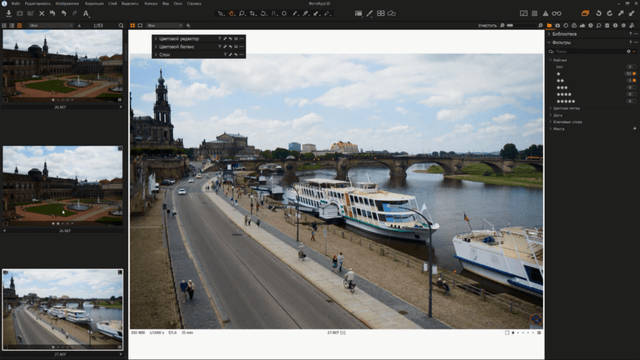
Task: Click the search field in Фильтры
Action: point(591,51)
